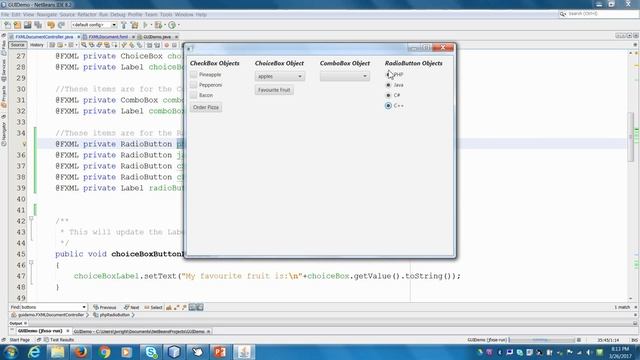Select the PHP radio button
Screen dimensions: 640x360
(x=388, y=74)
